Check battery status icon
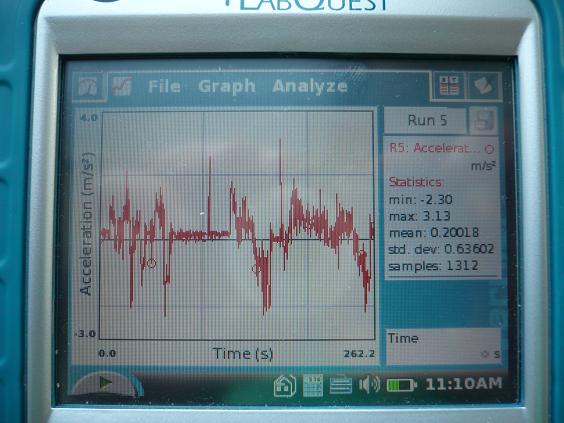Screen dimensions: 564x423 pos(401,385)
